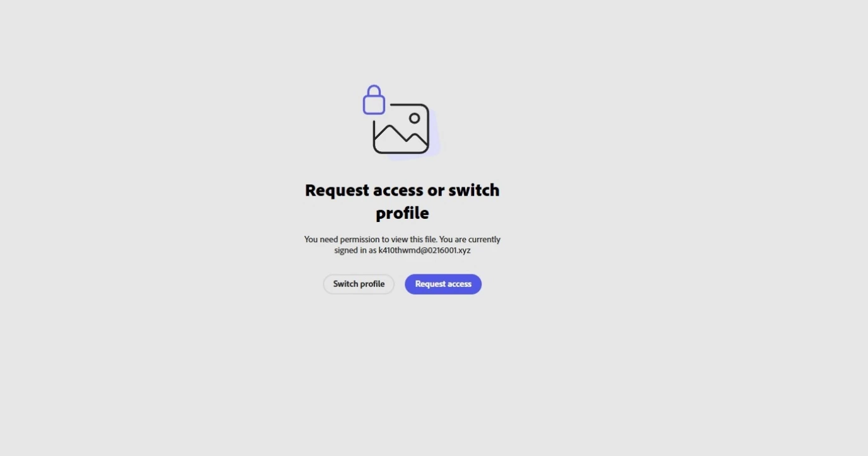Click "You need permission to view this file" text
The width and height of the screenshot is (868, 456).
tap(370, 240)
